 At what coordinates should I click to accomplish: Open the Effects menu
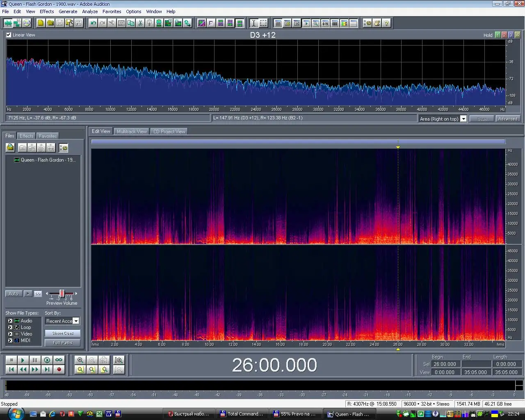[x=47, y=11]
